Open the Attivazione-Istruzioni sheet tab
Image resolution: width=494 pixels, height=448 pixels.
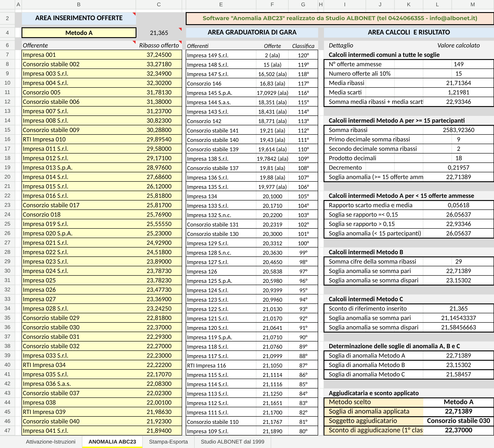click(51, 442)
